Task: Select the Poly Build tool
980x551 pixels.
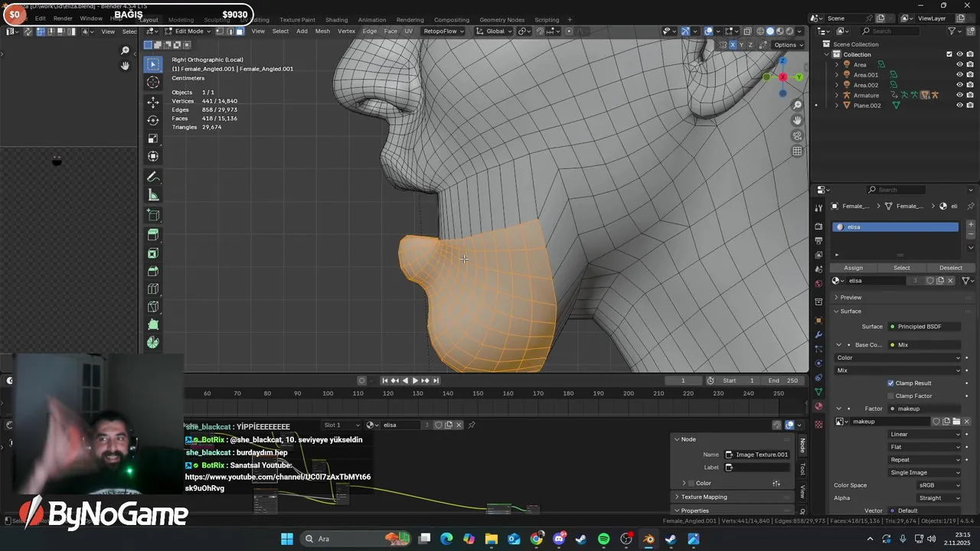Action: tap(153, 324)
